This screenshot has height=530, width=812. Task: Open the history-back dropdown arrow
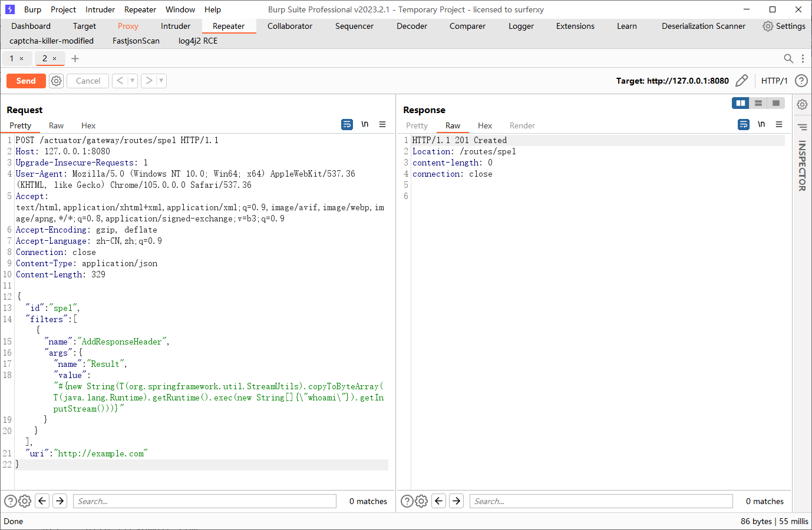pyautogui.click(x=133, y=81)
